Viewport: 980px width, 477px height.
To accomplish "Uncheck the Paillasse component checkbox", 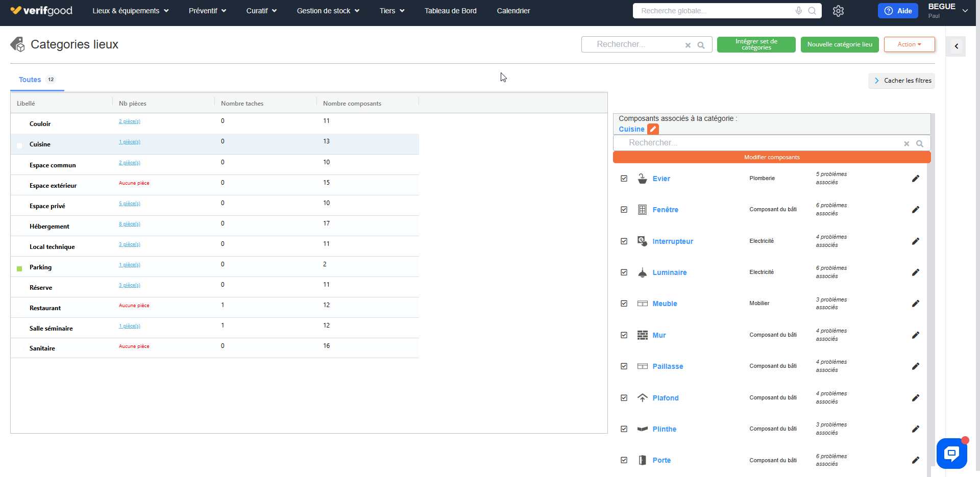I will pos(624,366).
